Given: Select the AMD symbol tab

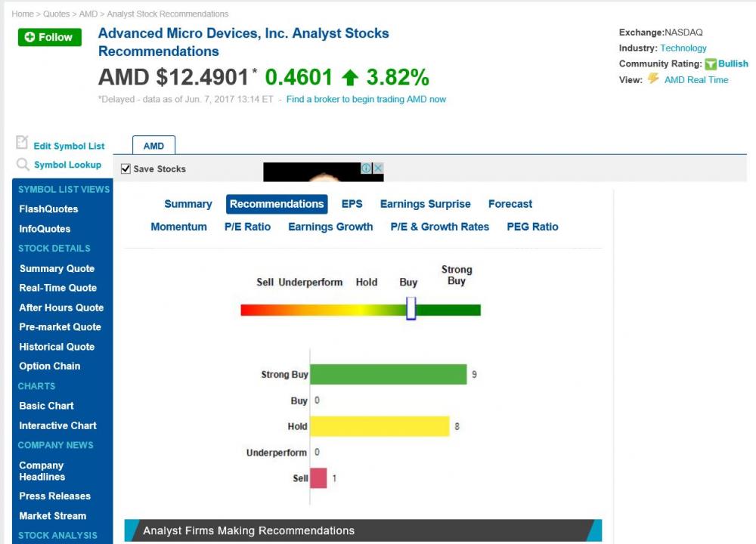Looking at the screenshot, I should tap(153, 146).
